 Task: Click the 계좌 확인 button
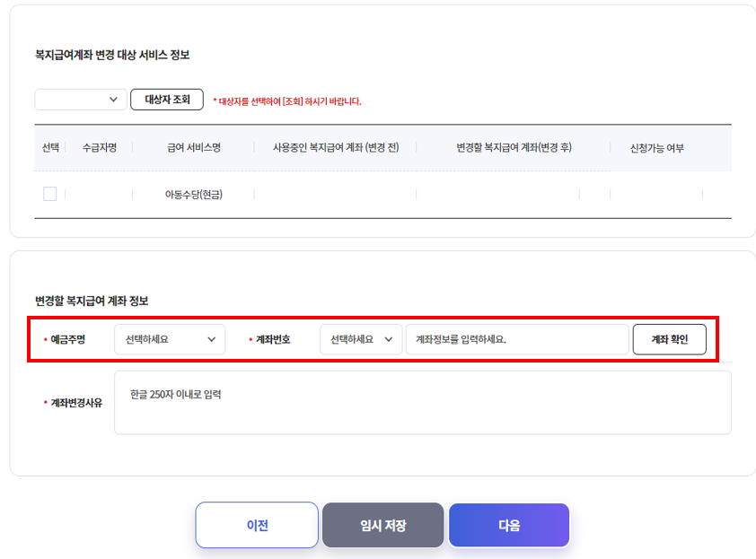(x=669, y=339)
